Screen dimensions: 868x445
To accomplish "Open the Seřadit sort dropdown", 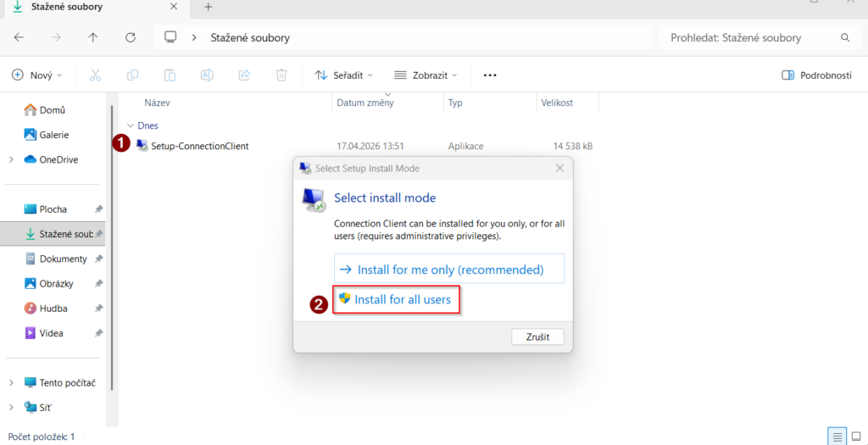I will pos(343,75).
